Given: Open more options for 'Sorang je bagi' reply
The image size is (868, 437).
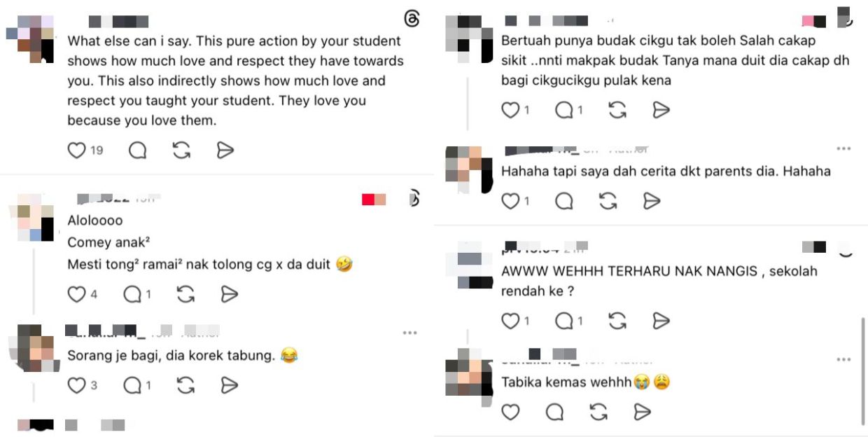Looking at the screenshot, I should click(410, 333).
